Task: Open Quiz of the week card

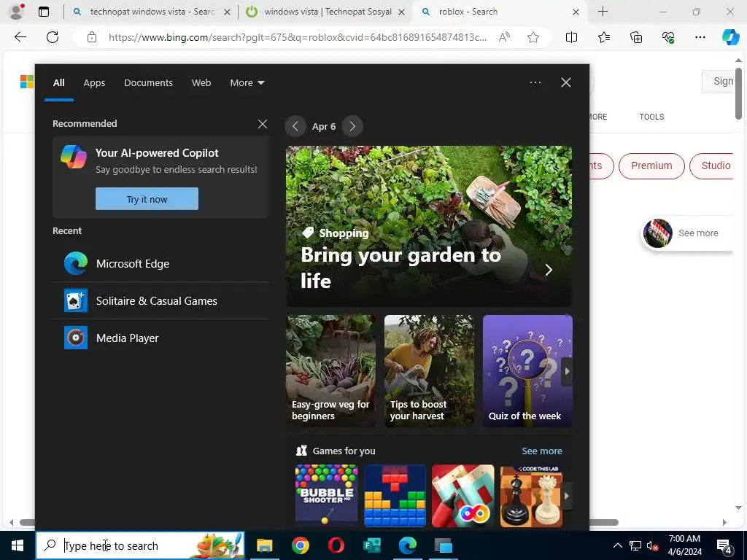Action: [527, 371]
